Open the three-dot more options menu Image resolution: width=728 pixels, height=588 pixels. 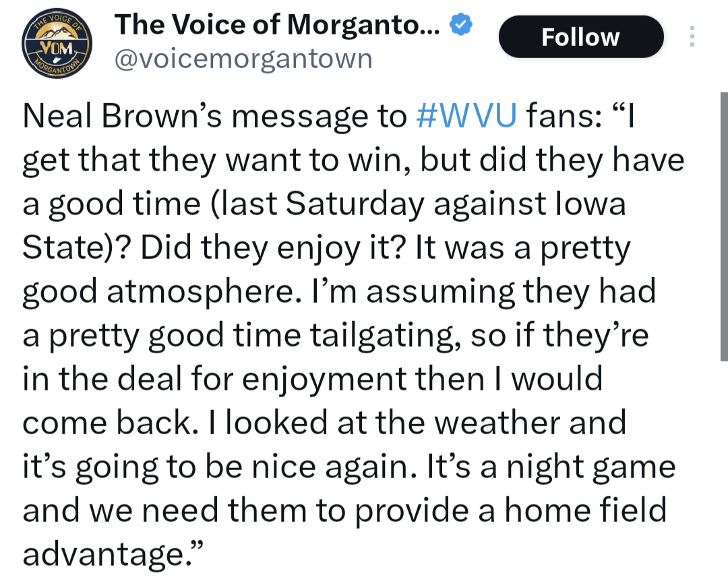tap(691, 36)
